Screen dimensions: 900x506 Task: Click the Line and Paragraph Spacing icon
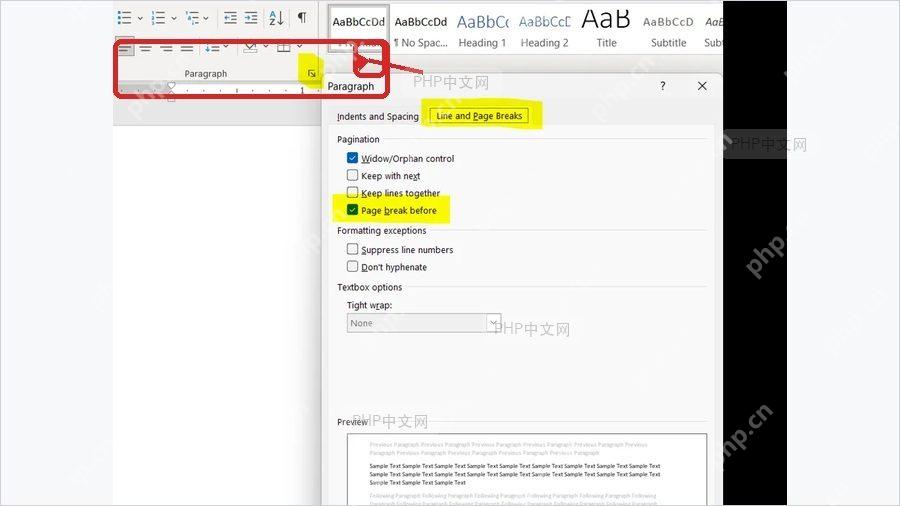pos(212,48)
